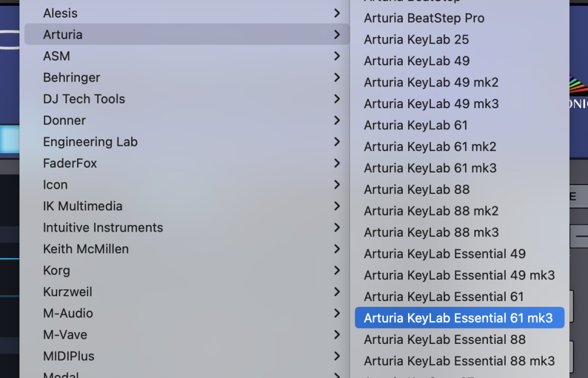The width and height of the screenshot is (588, 378).
Task: Pick Arturia KeyLab Essential 88 mk3
Action: [x=459, y=361]
